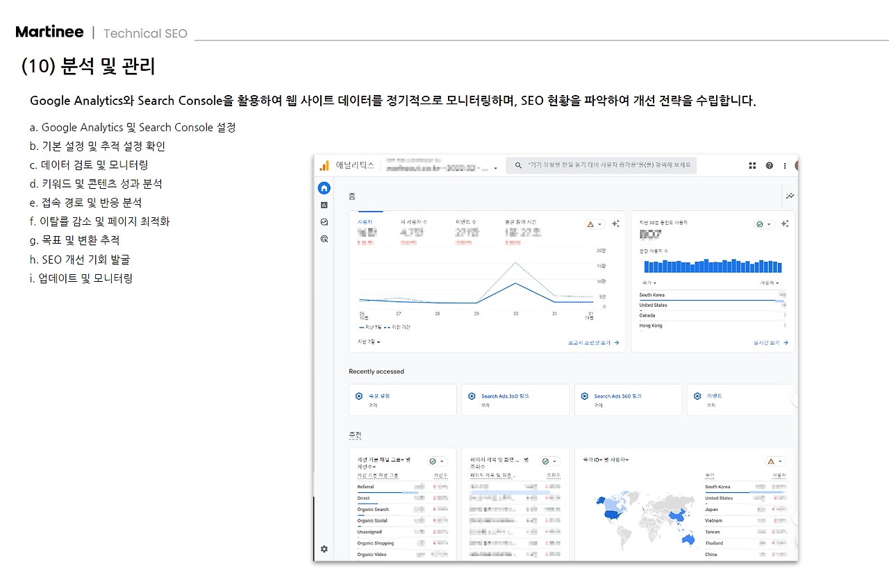
Task: Open the data quality warning badge on the users chart
Action: (x=595, y=224)
